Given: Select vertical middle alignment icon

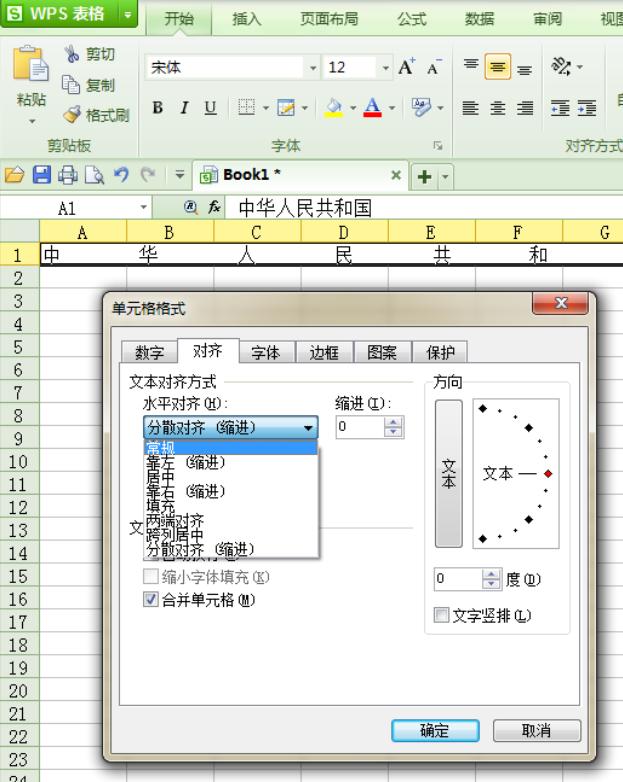Looking at the screenshot, I should tap(497, 66).
